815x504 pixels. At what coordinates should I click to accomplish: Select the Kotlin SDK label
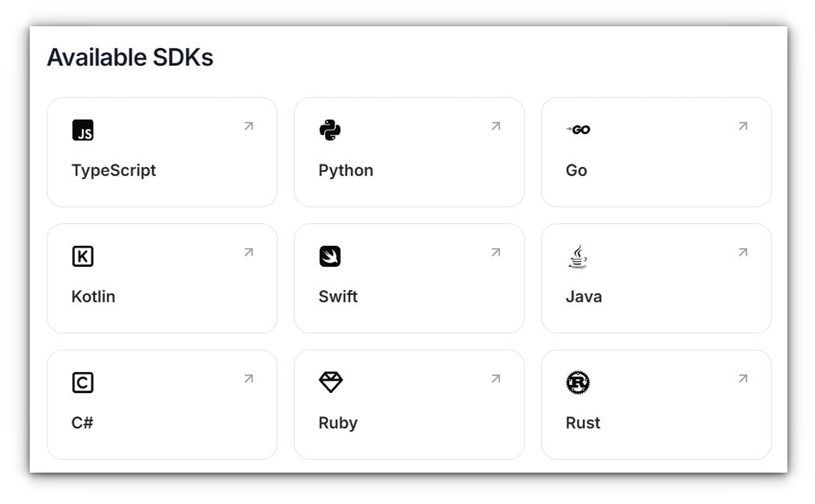click(94, 297)
